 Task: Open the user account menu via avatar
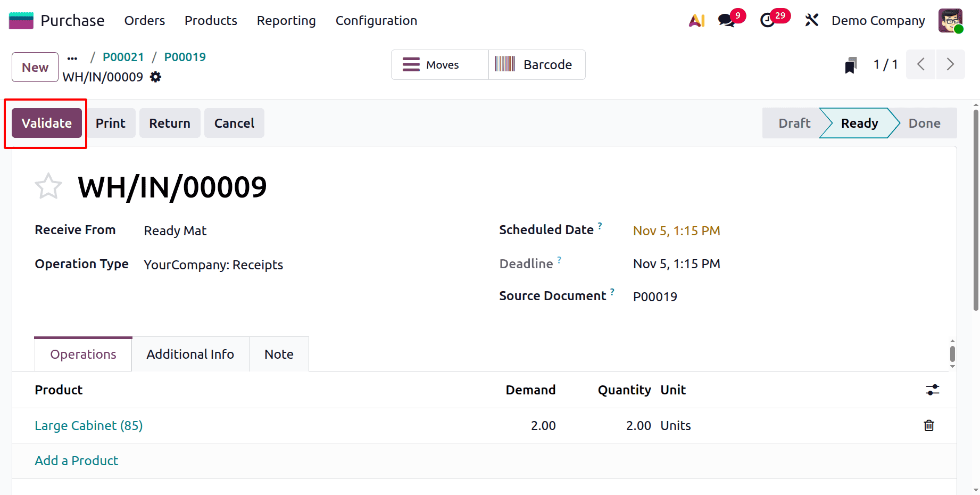pyautogui.click(x=951, y=20)
